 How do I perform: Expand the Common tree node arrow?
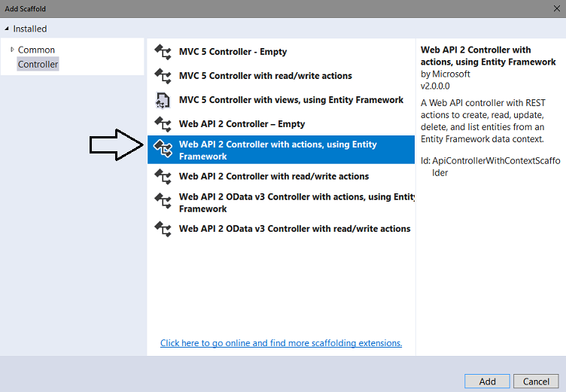pos(12,50)
